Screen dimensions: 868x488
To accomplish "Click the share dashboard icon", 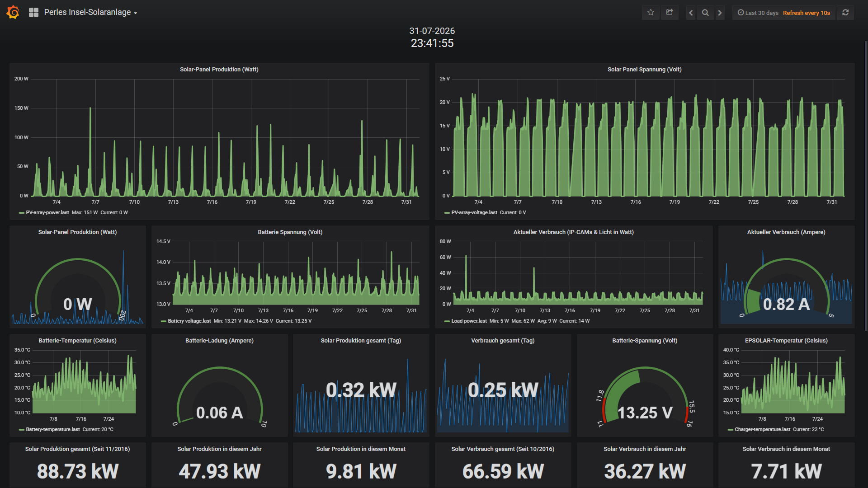I will point(670,13).
